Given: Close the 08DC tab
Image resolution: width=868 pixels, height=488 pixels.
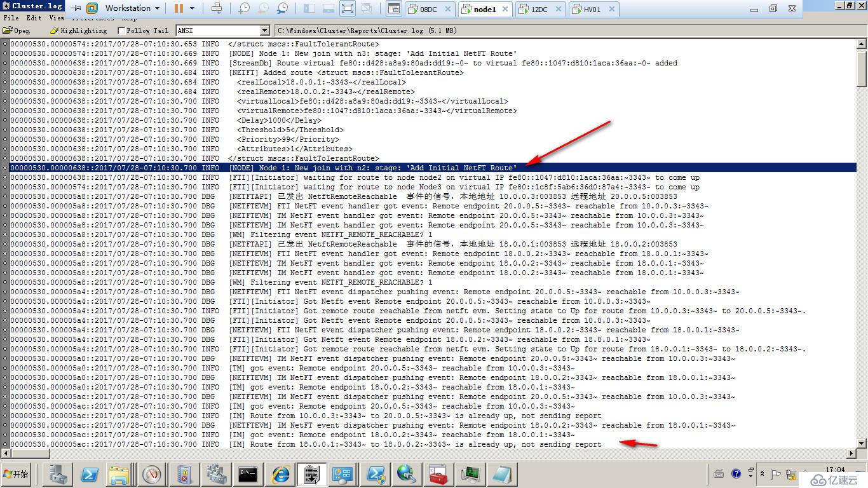Looking at the screenshot, I should pyautogui.click(x=447, y=10).
